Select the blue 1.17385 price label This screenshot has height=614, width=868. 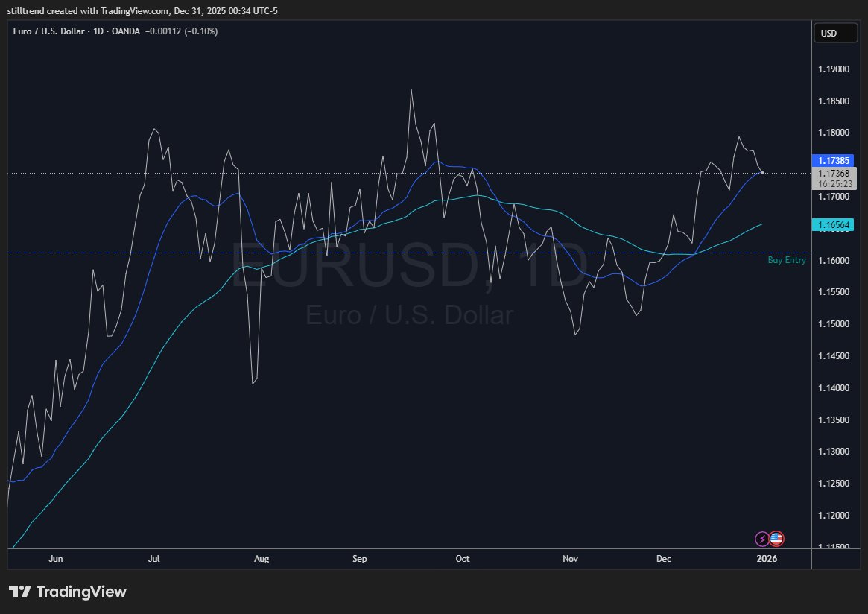click(833, 160)
